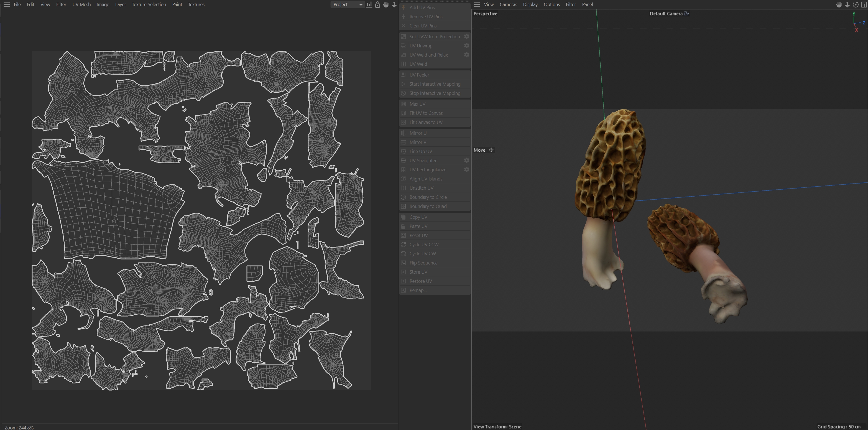Click the Default Camera icon in the viewport
Screen dimensions: 868x430
point(686,14)
